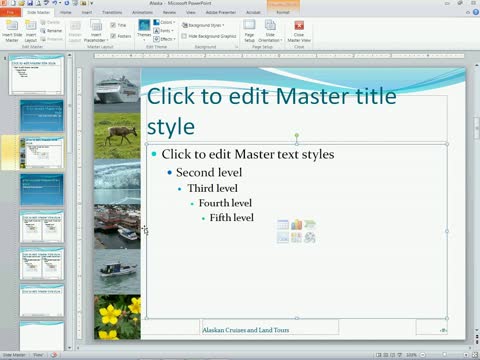
Task: Open the Themes gallery
Action: [x=144, y=30]
